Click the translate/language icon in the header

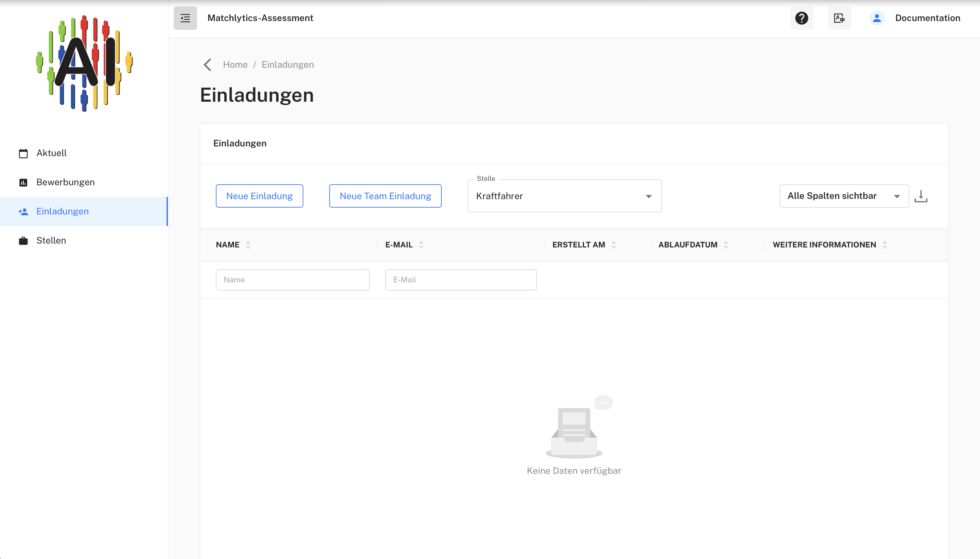pyautogui.click(x=839, y=18)
